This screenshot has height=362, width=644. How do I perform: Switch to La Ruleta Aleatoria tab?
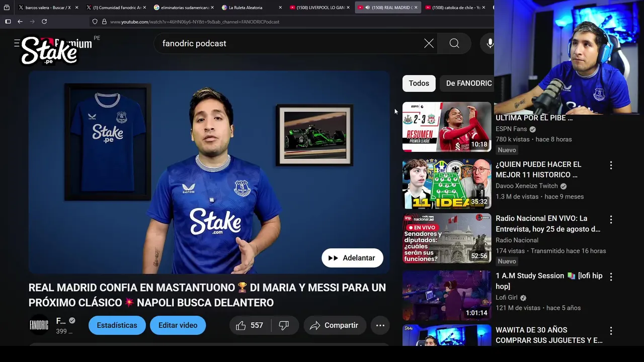(246, 8)
